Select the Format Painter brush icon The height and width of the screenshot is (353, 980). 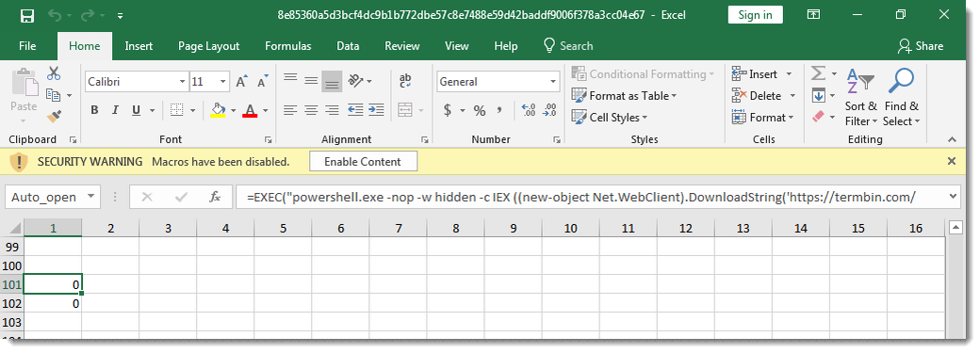point(54,116)
